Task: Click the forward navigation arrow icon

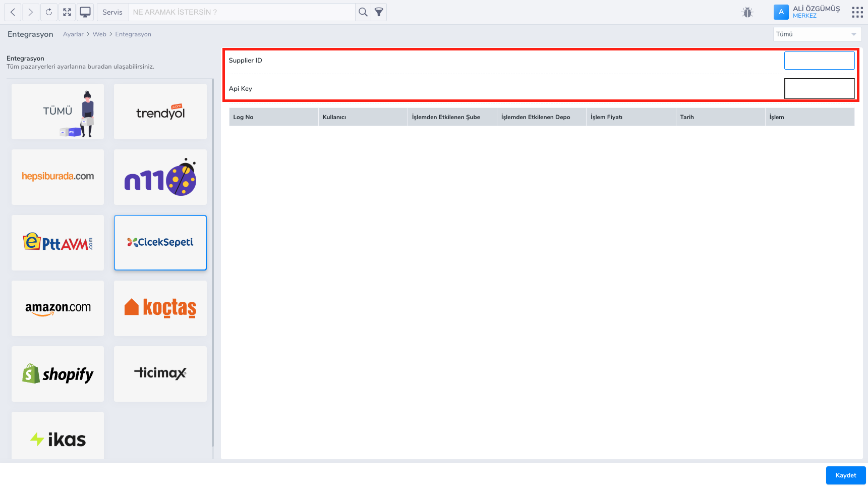Action: (x=31, y=12)
